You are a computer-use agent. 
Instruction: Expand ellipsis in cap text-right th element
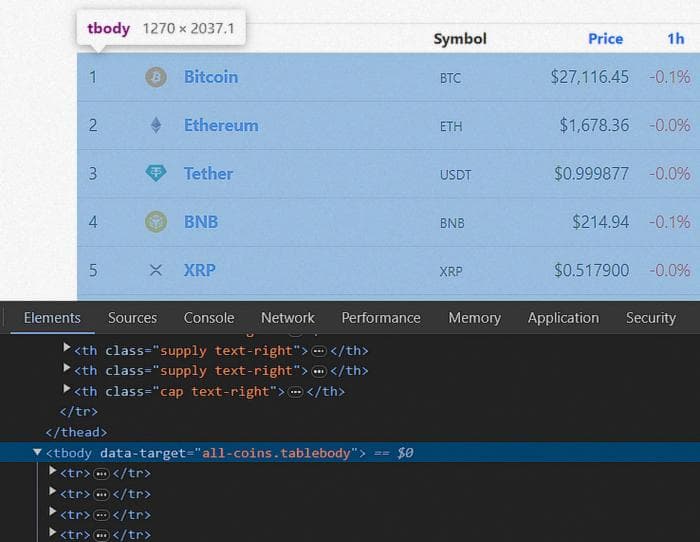coord(295,392)
